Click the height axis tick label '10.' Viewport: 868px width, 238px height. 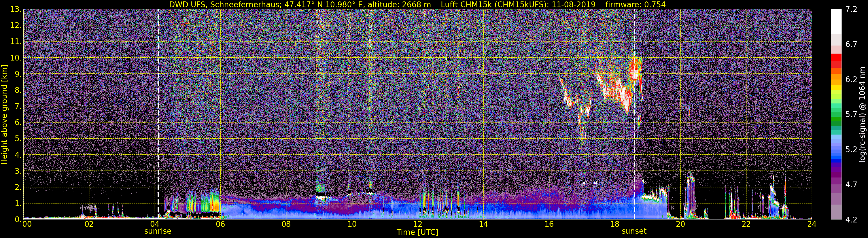coord(16,58)
